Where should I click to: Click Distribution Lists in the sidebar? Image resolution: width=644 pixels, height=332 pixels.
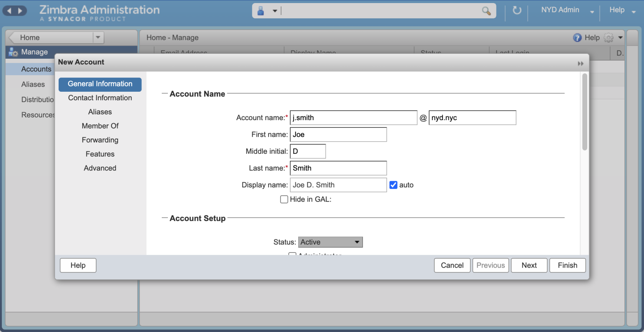click(38, 100)
